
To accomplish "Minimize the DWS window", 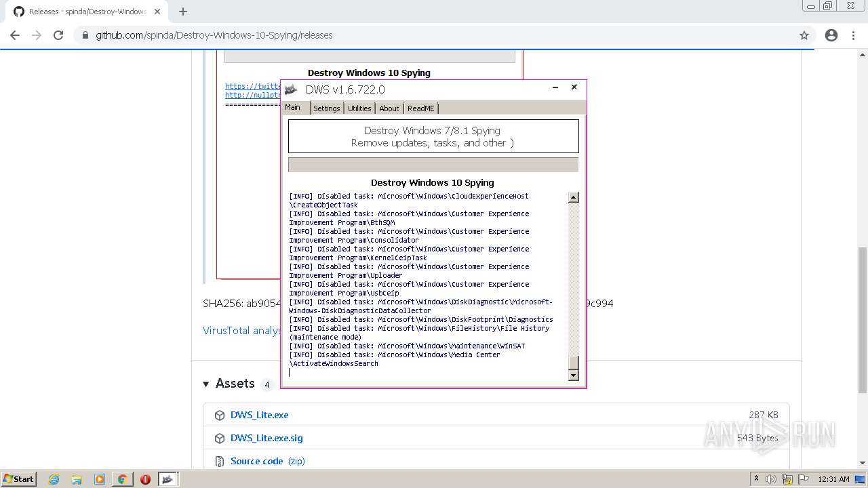I will (x=555, y=87).
